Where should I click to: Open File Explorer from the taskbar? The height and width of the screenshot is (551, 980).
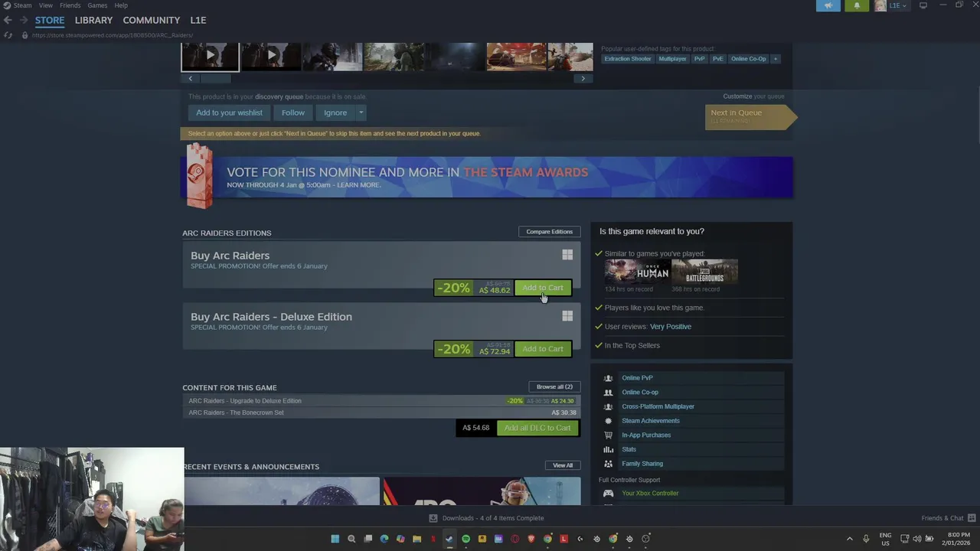point(416,539)
